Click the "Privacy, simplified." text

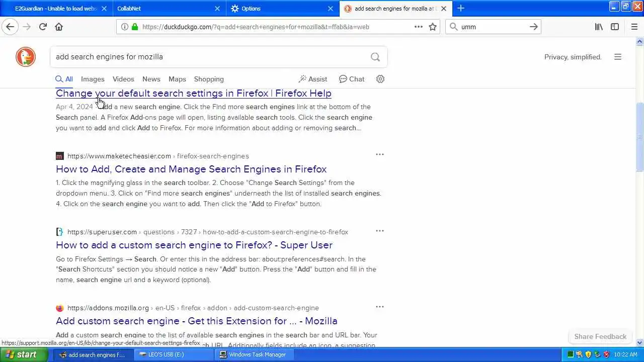coord(573,57)
